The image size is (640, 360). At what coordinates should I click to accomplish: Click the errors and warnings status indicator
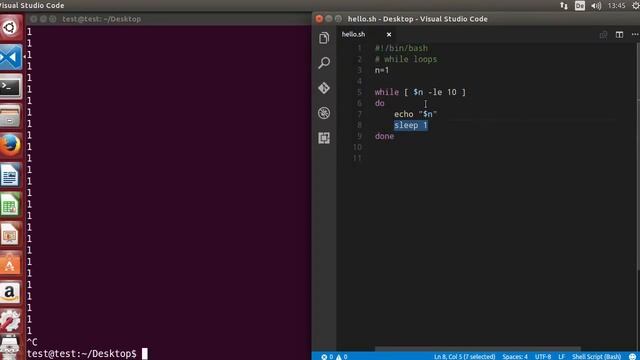point(334,357)
